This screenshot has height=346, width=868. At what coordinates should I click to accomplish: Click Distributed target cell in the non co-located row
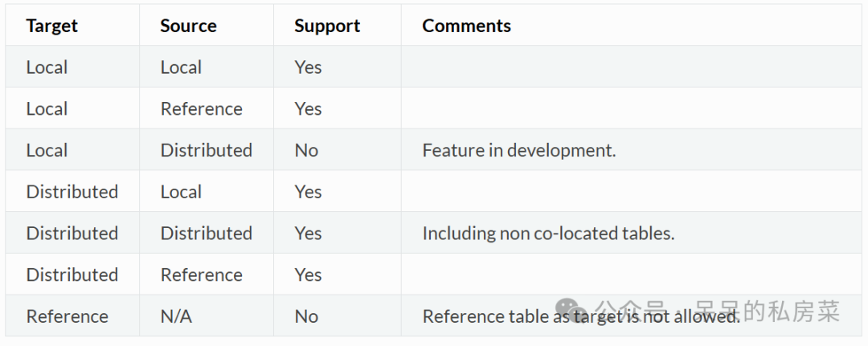click(x=72, y=234)
